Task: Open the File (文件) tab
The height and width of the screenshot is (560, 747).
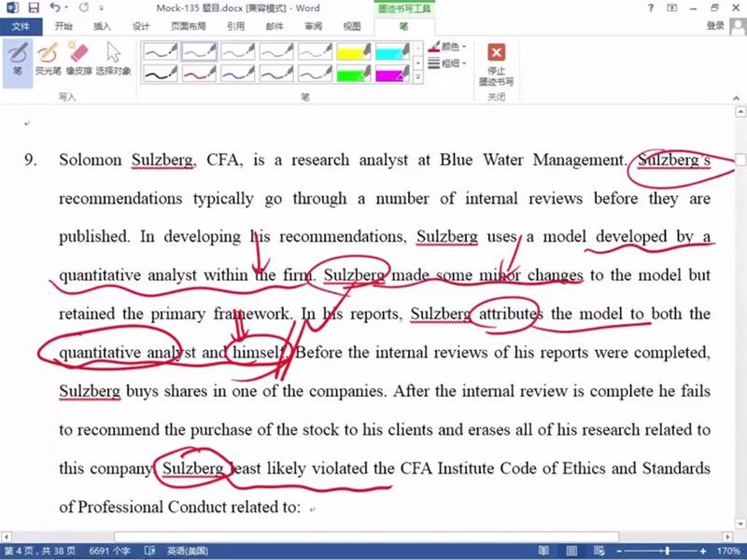Action: click(x=21, y=26)
